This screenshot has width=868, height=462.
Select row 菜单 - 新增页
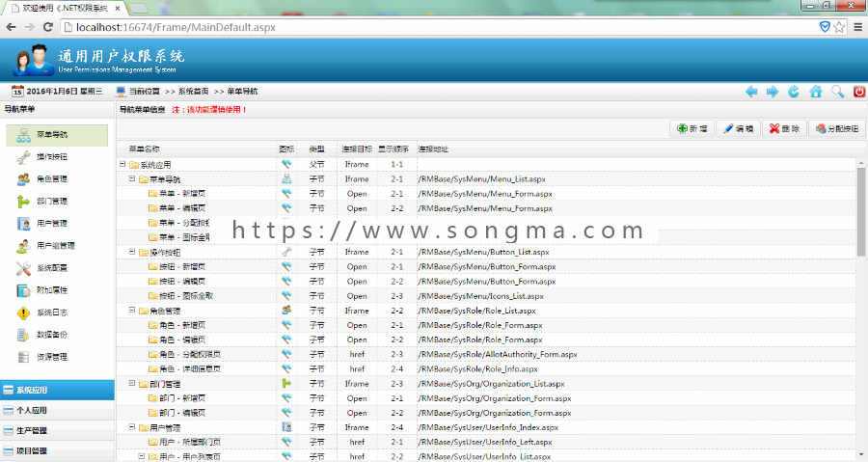tap(488, 194)
